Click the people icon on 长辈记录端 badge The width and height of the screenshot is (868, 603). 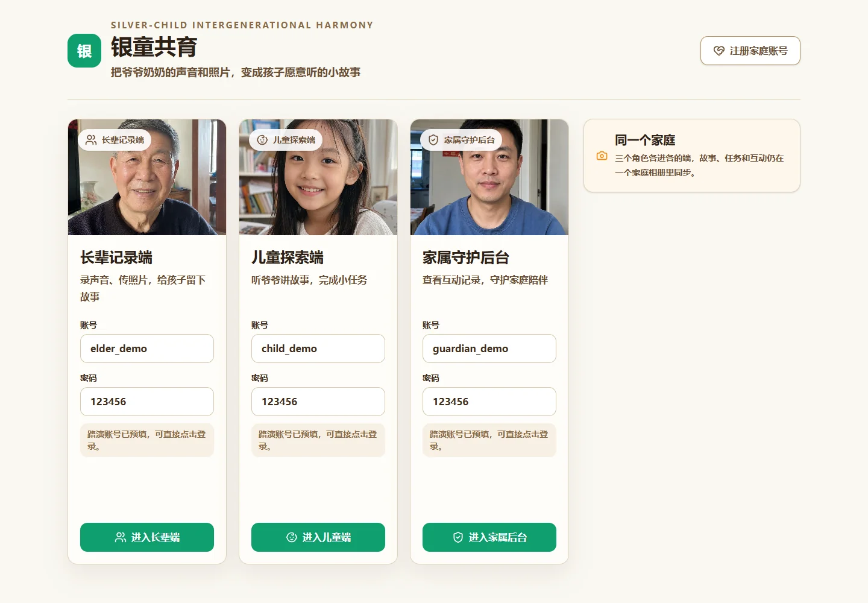coord(91,140)
